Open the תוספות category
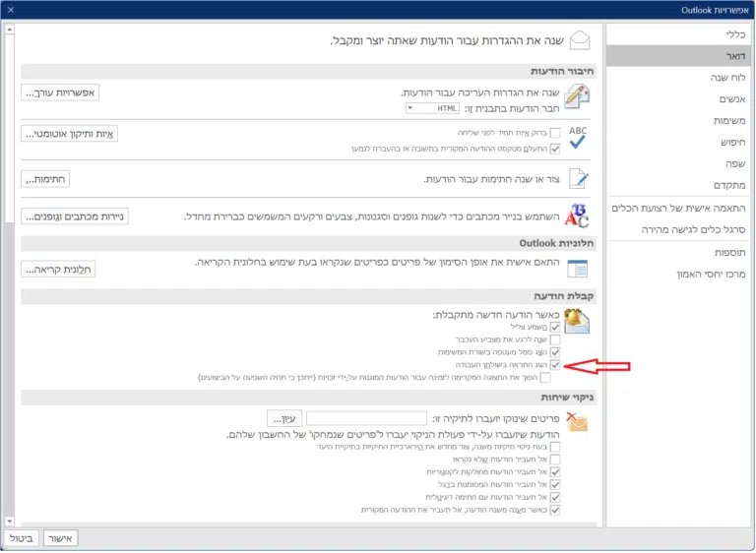The image size is (756, 553). (678, 253)
